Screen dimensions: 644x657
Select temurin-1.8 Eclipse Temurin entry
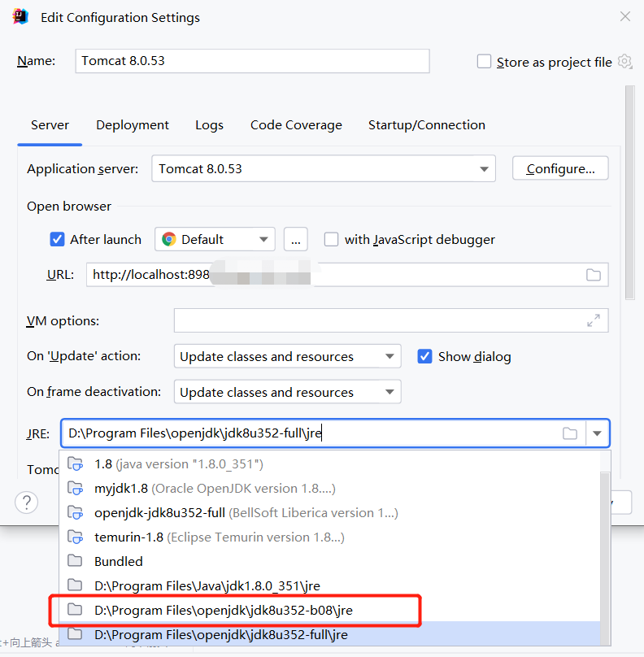point(329,537)
